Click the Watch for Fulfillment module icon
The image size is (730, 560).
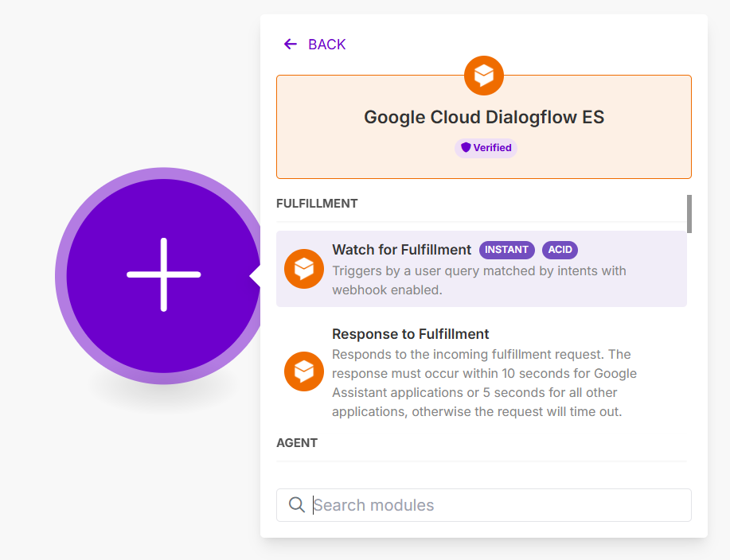click(x=304, y=269)
